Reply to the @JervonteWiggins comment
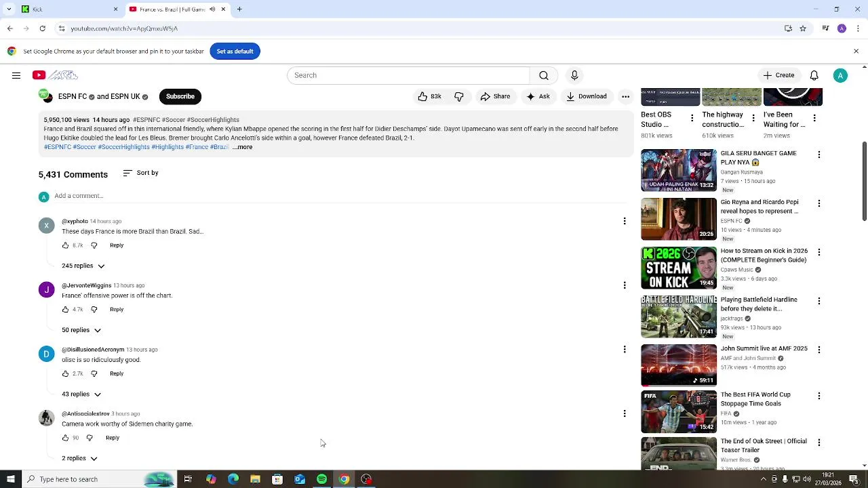 (117, 310)
